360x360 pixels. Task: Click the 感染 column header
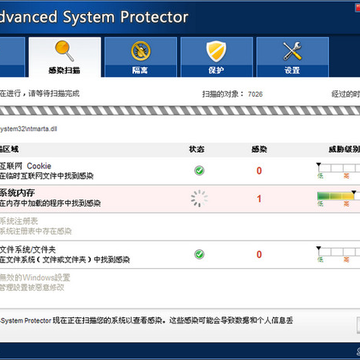[x=259, y=150]
